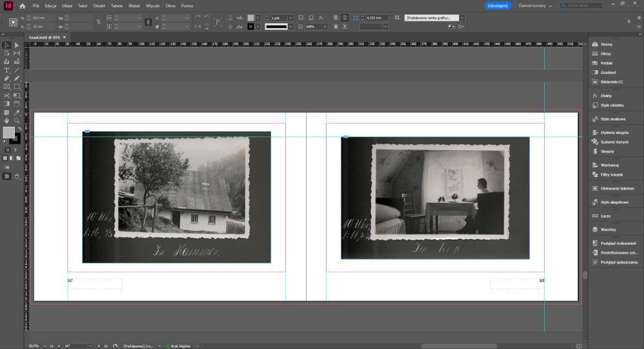
Task: Select the Type tool
Action: (x=6, y=70)
